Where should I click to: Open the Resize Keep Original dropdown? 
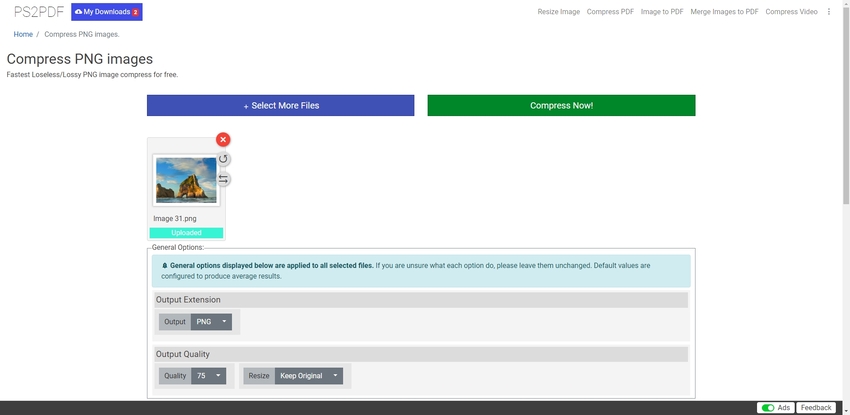[x=309, y=376]
